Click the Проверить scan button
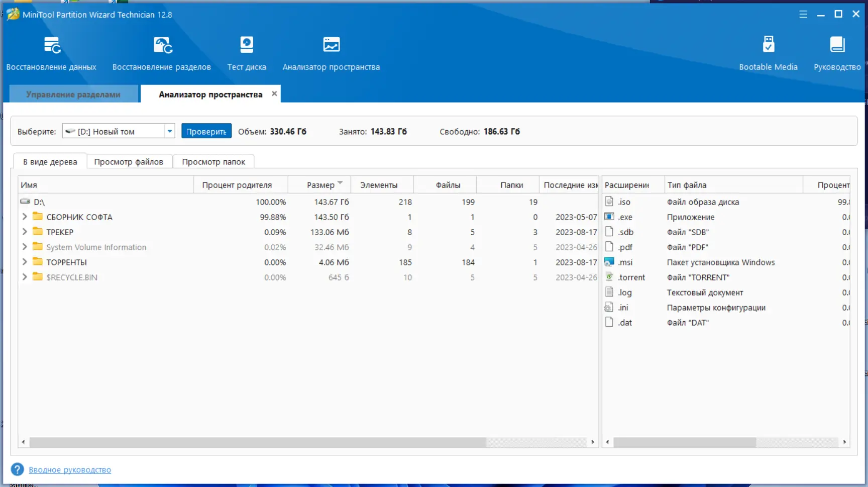Image resolution: width=868 pixels, height=487 pixels. tap(206, 131)
